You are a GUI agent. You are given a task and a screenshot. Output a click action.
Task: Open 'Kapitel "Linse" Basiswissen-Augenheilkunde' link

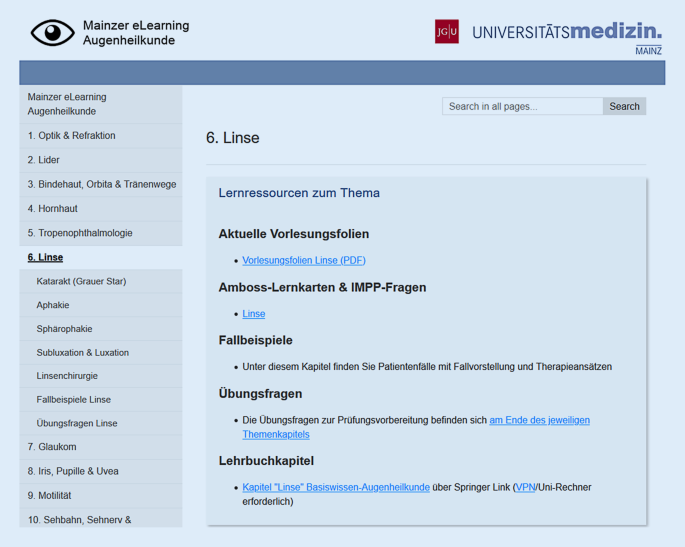(336, 487)
